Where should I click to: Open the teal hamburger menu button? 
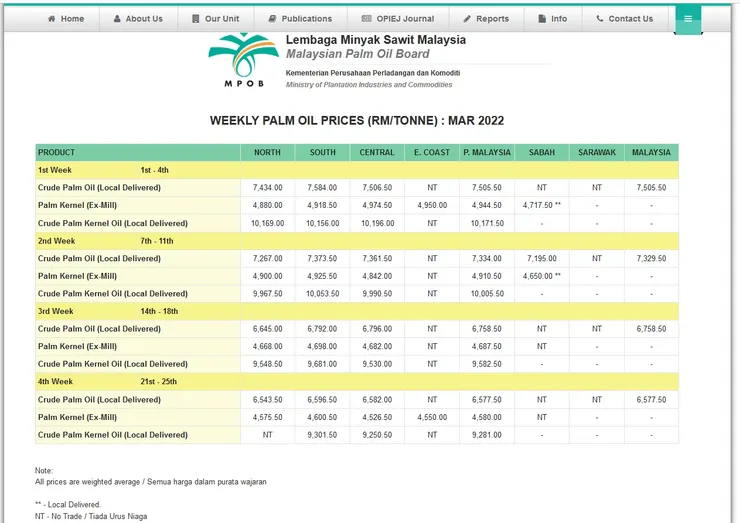pyautogui.click(x=688, y=19)
